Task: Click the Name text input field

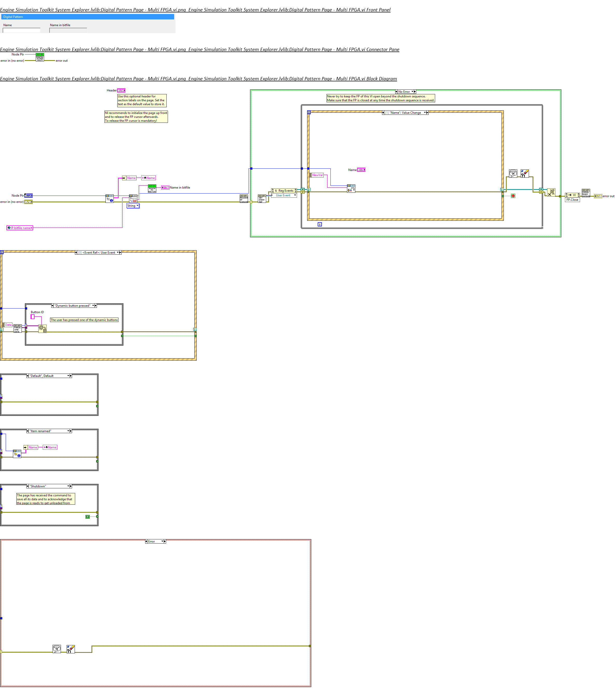Action: click(22, 31)
